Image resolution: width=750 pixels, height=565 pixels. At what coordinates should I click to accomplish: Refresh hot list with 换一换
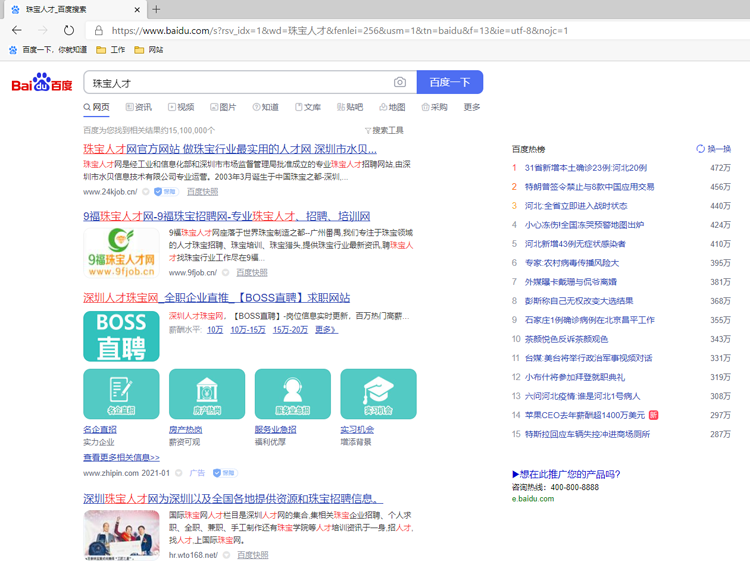pyautogui.click(x=714, y=149)
